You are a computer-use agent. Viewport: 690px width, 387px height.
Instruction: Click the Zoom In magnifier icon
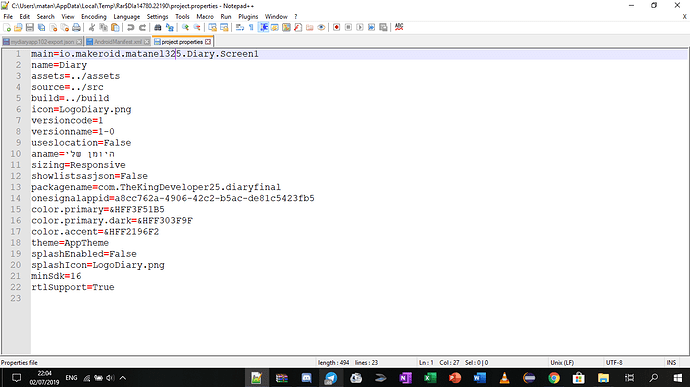[x=185, y=27]
